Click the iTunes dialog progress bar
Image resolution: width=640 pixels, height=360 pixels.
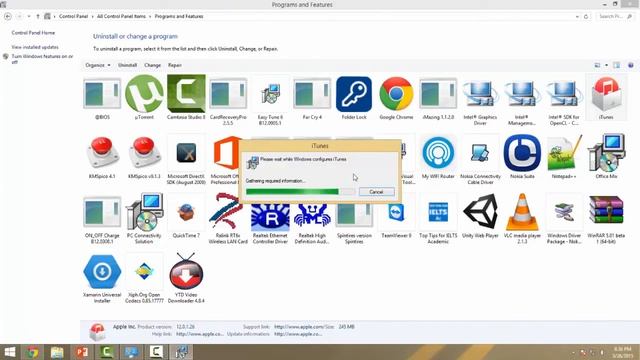[300, 192]
